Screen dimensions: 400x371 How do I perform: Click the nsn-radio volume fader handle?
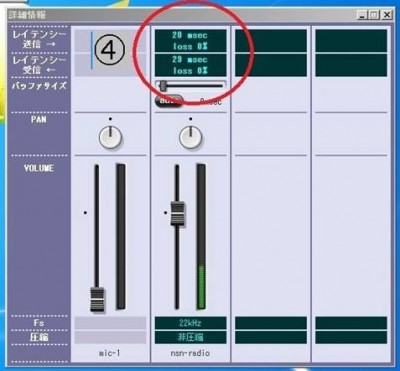click(x=177, y=213)
